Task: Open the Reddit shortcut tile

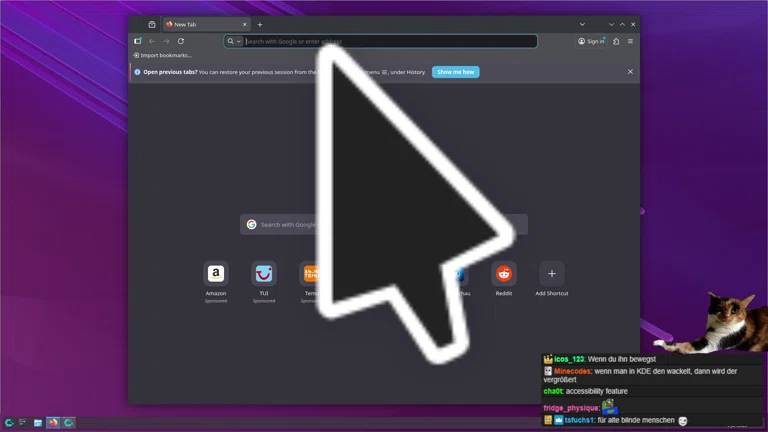Action: pyautogui.click(x=504, y=274)
